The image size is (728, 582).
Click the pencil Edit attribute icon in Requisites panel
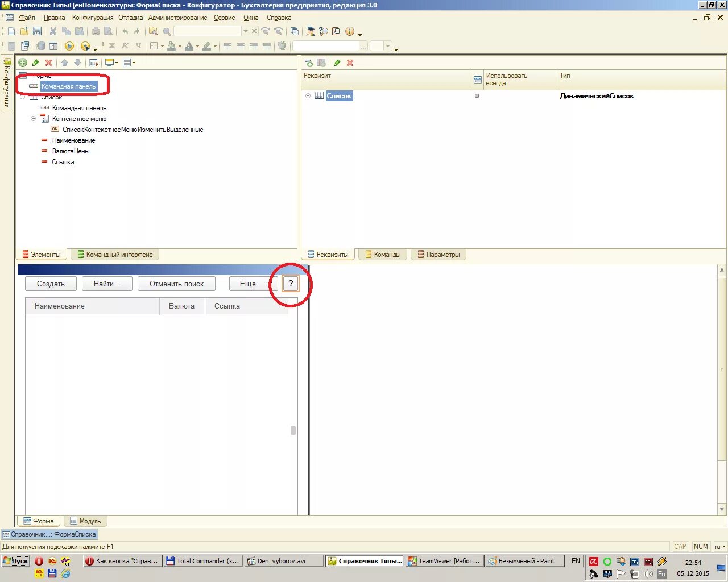coord(337,63)
